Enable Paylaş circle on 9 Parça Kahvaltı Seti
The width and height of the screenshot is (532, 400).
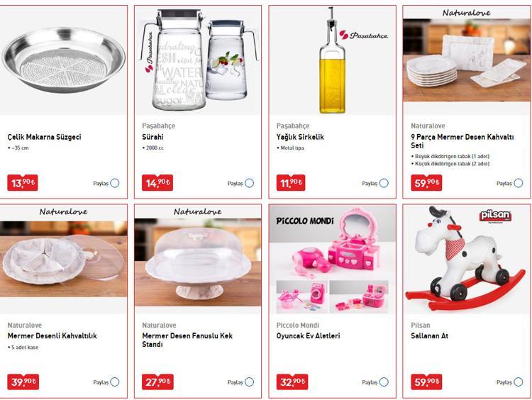[x=518, y=183]
